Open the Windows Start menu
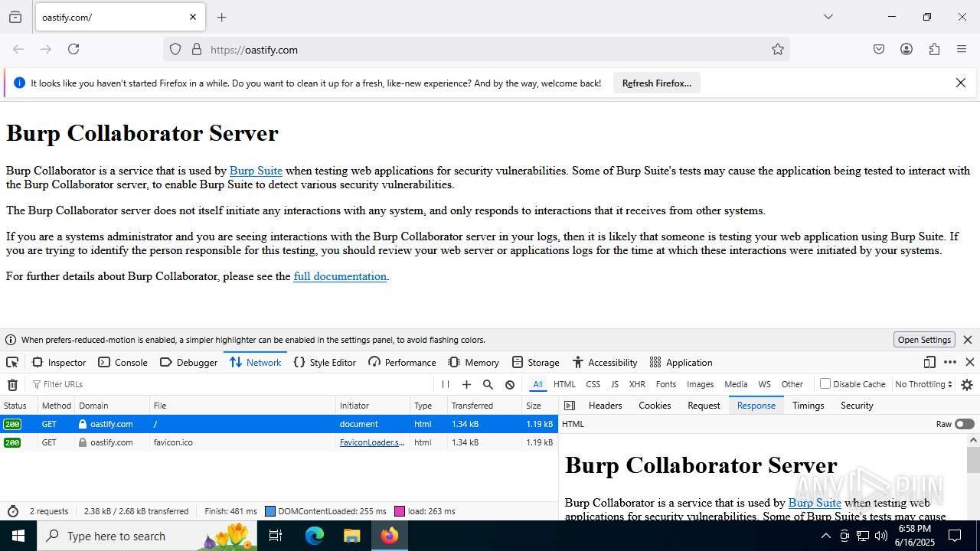 click(18, 536)
